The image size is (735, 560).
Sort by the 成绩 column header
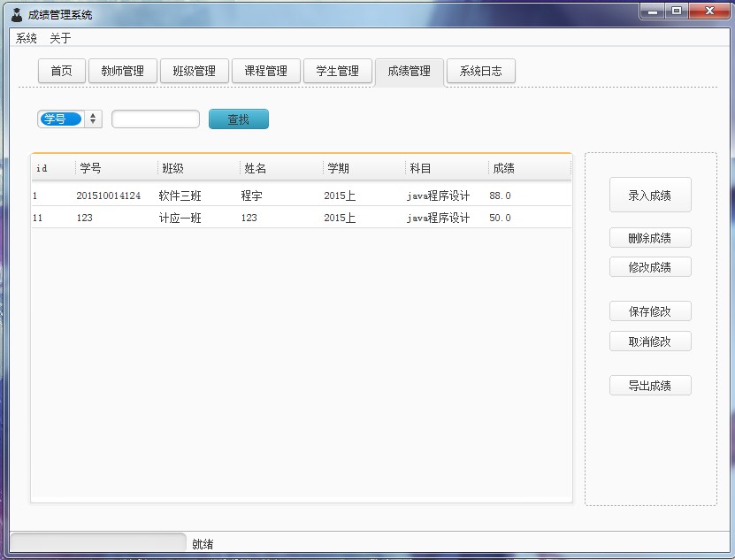click(530, 168)
